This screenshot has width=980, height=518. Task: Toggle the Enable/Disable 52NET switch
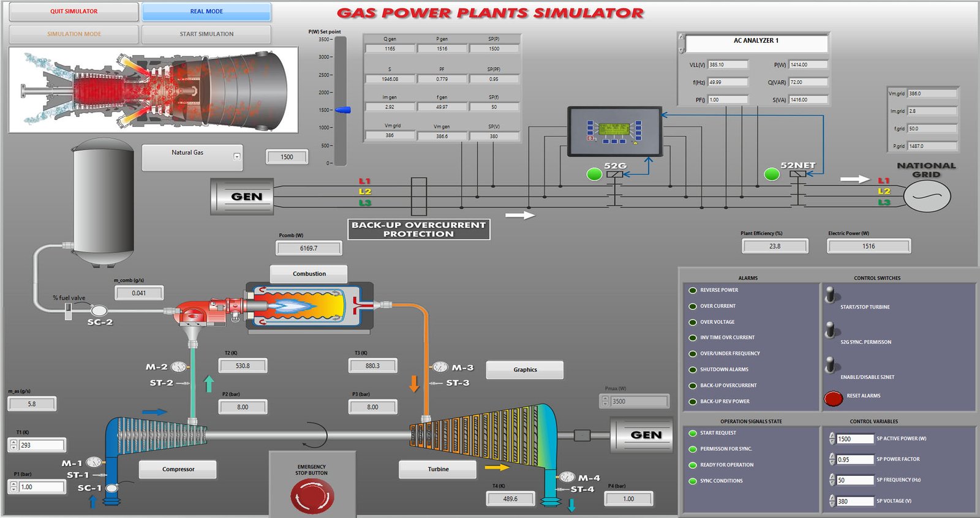tap(831, 366)
